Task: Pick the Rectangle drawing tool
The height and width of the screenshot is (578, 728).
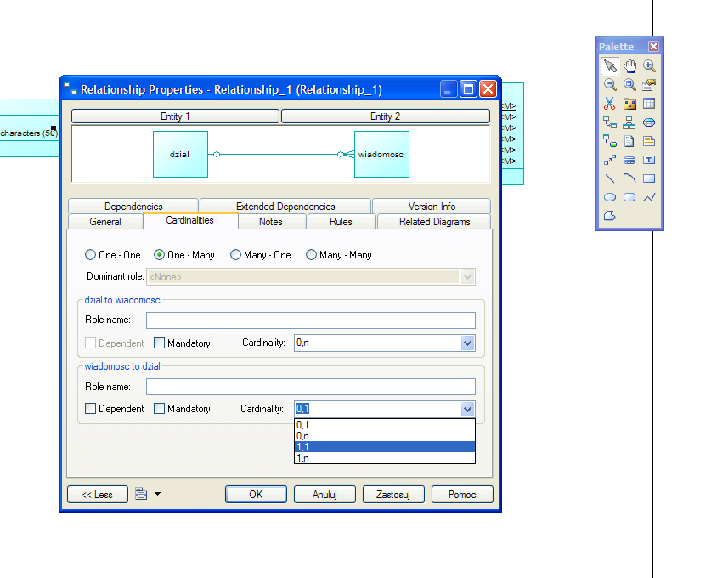Action: click(x=649, y=178)
